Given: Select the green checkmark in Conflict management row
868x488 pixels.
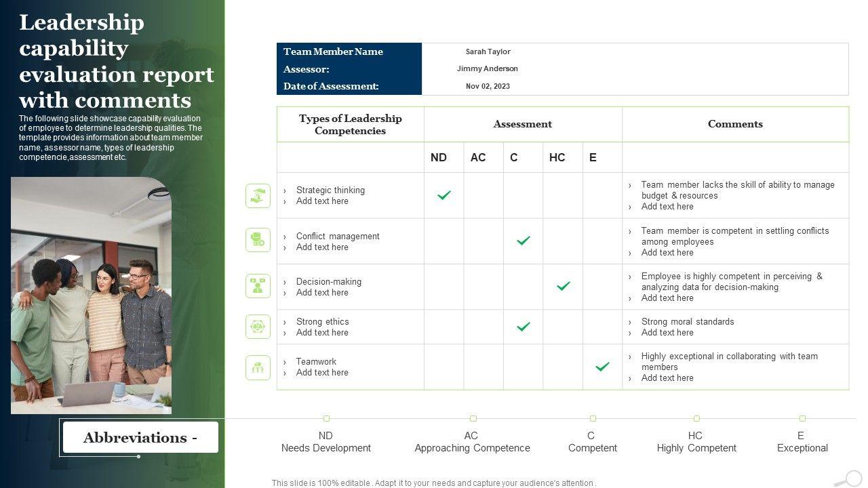Looking at the screenshot, I should [x=524, y=241].
